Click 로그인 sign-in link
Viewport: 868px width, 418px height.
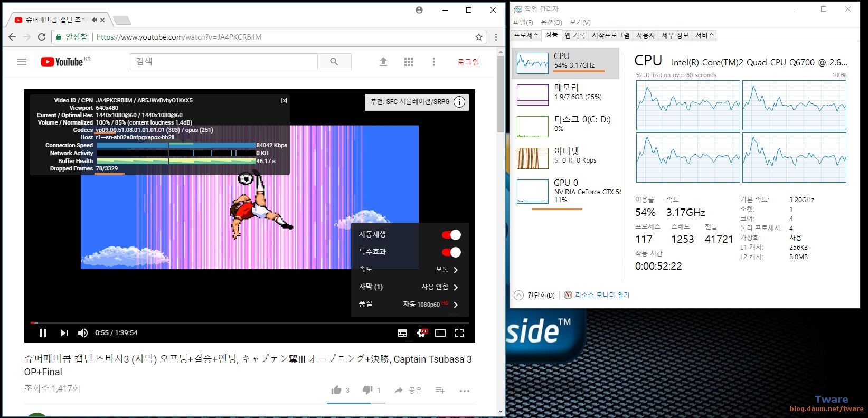point(468,62)
